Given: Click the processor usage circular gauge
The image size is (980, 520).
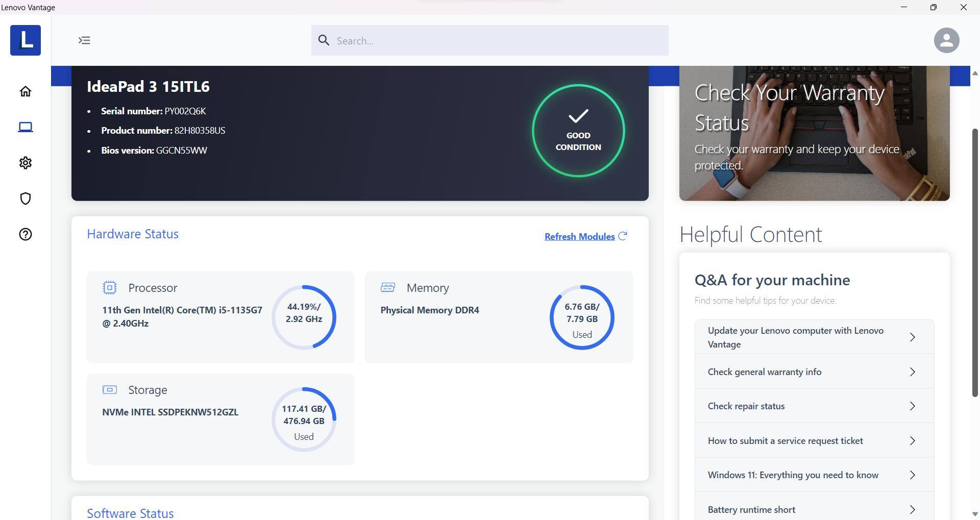Looking at the screenshot, I should pos(304,317).
